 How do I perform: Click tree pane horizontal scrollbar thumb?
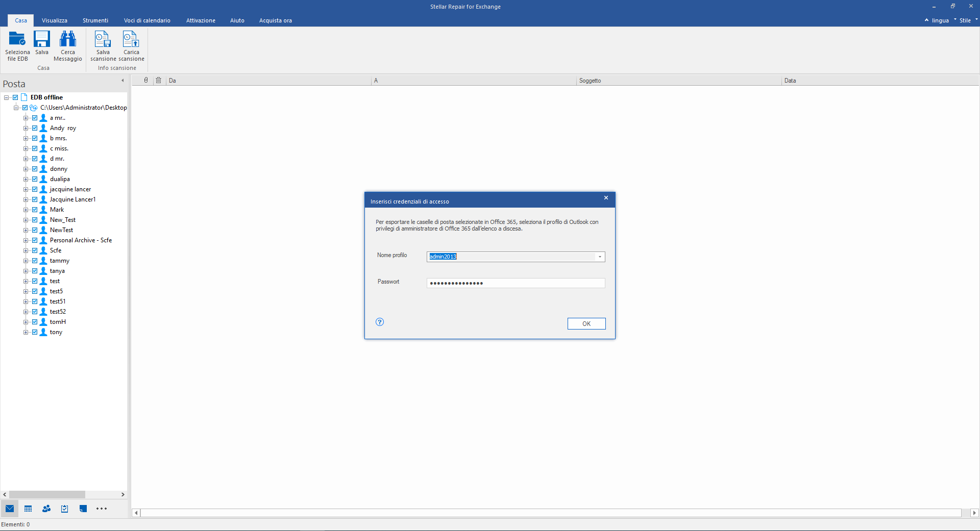(47, 494)
